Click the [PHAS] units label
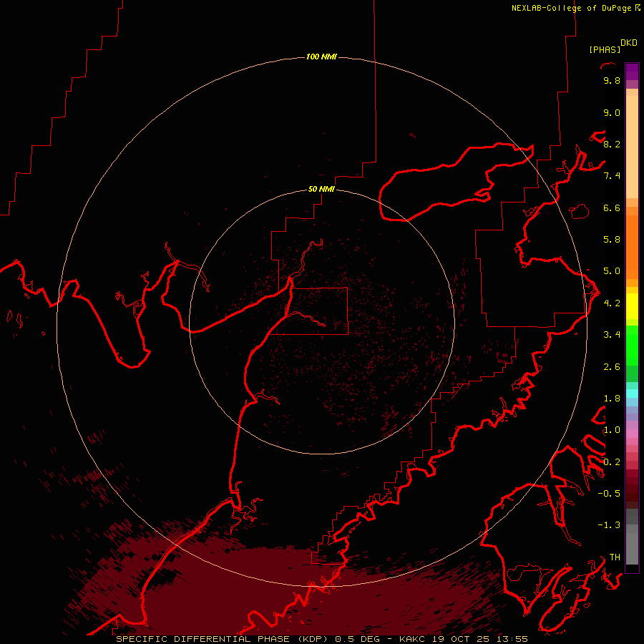This screenshot has width=644, height=644. point(605,50)
